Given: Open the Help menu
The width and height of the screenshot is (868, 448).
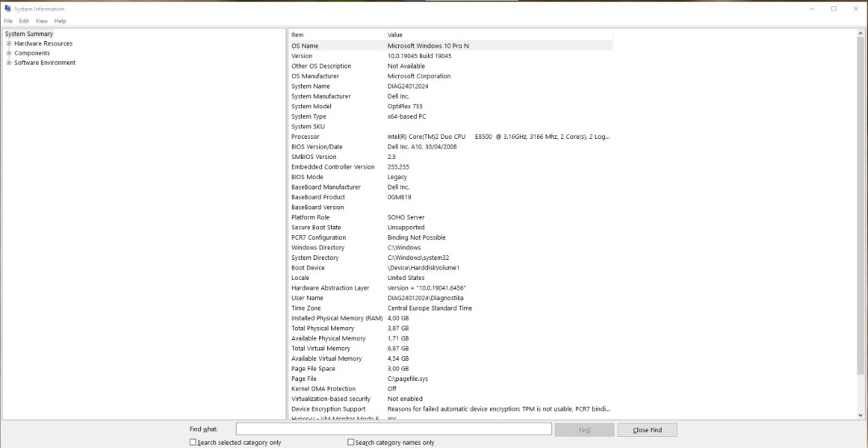Looking at the screenshot, I should (x=59, y=21).
